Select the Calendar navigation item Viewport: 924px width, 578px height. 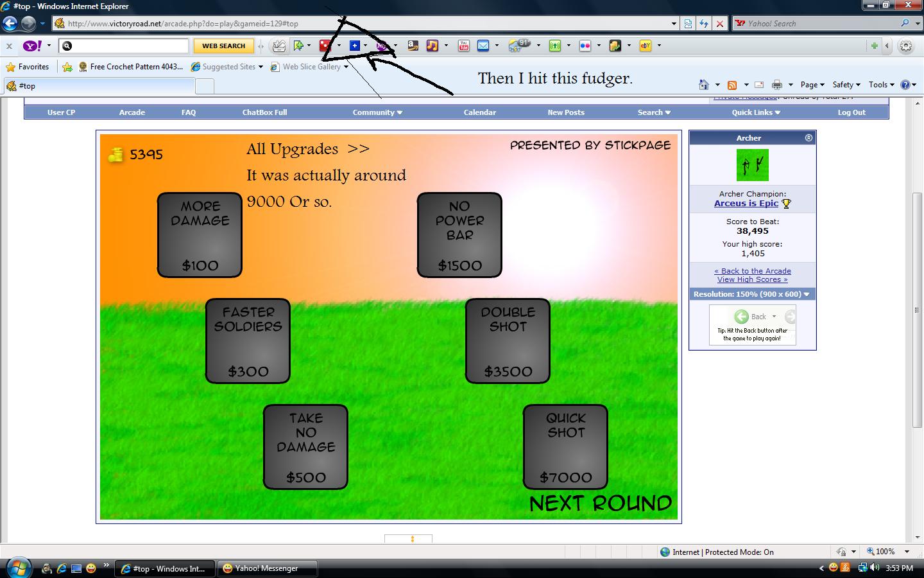point(479,112)
